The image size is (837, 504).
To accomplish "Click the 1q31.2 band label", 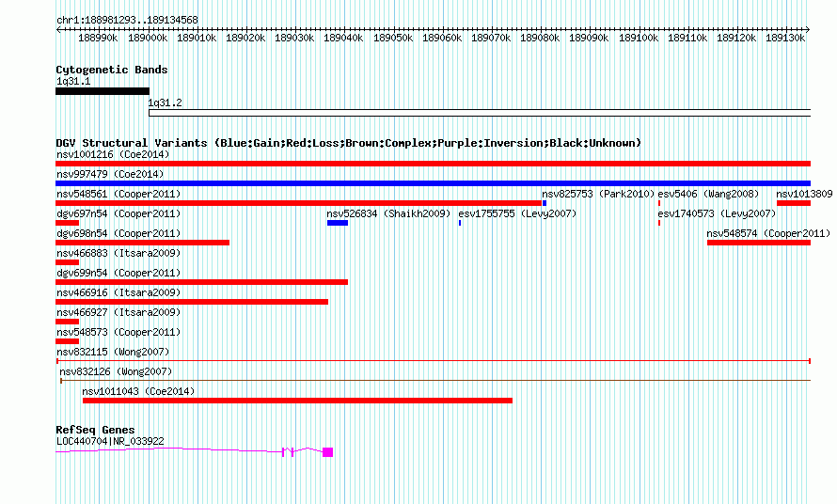I will [x=165, y=102].
